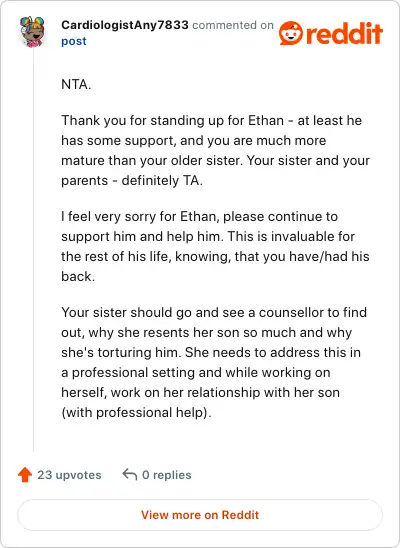Click the reply arrow icon
Image resolution: width=400 pixels, height=548 pixels.
[x=130, y=475]
